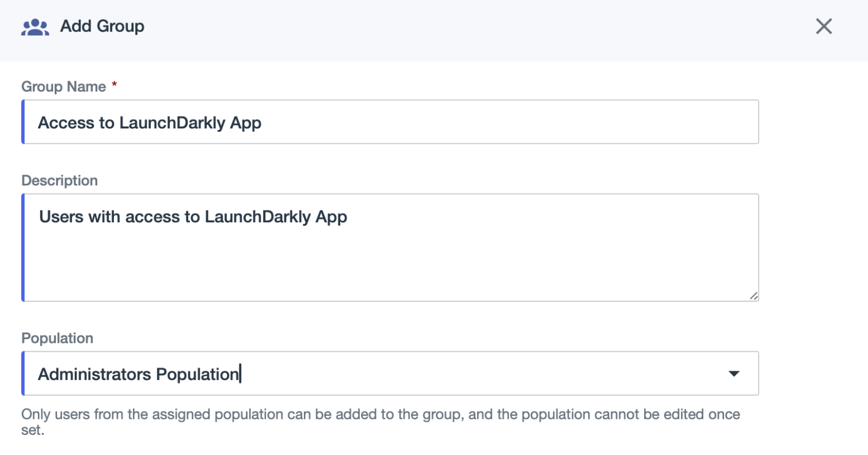The width and height of the screenshot is (868, 455).
Task: Select the text 'Access to LaunchDarkly App'
Action: click(150, 122)
